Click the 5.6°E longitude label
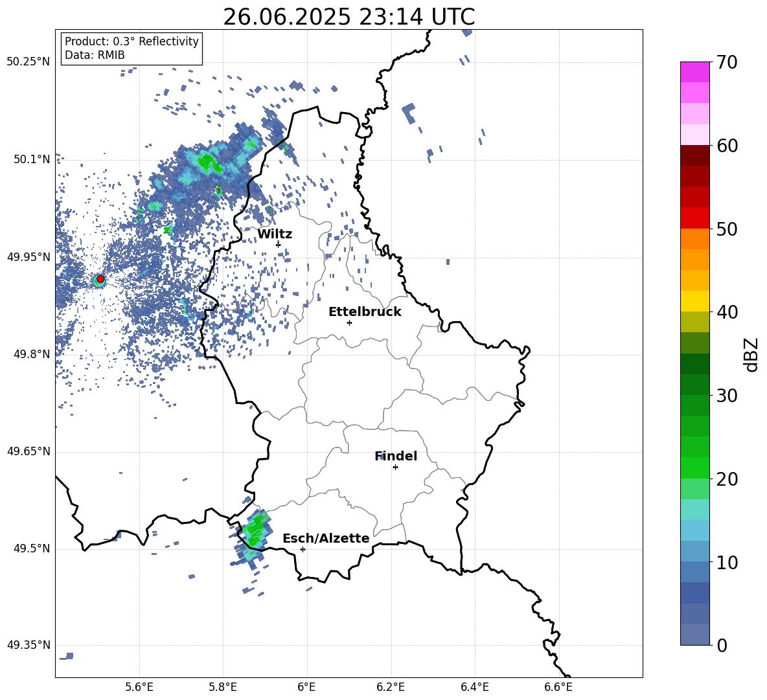The width and height of the screenshot is (767, 700). point(139,687)
